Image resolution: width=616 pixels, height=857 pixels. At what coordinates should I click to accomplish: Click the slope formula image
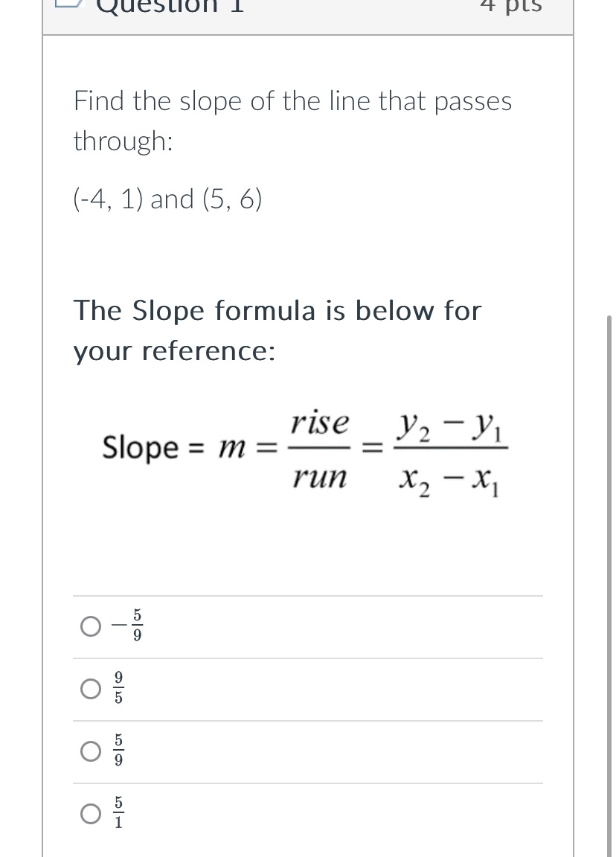pos(305,450)
